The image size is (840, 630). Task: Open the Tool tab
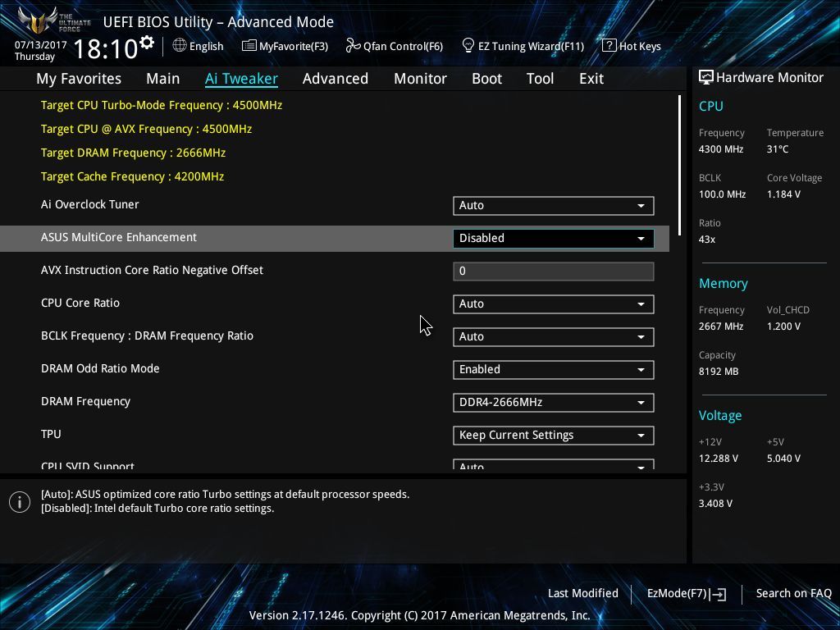point(540,79)
